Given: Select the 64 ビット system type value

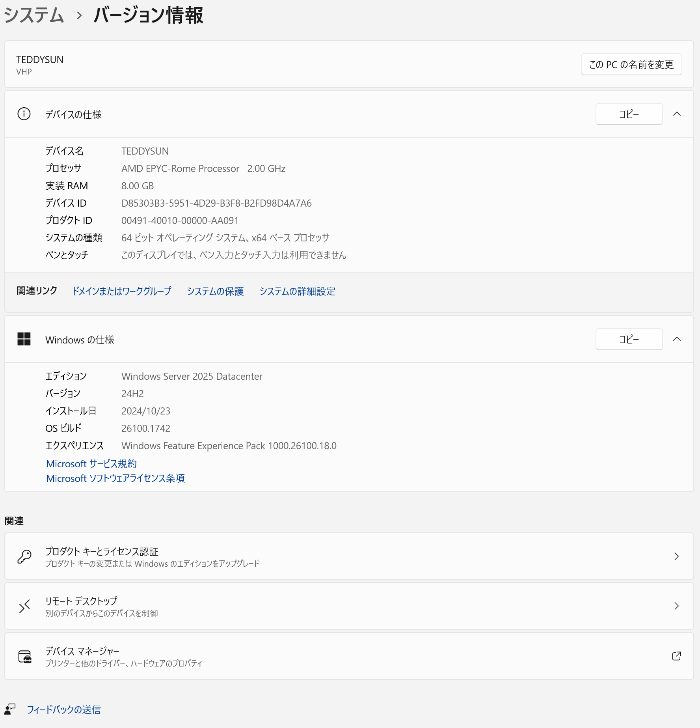Looking at the screenshot, I should 225,238.
